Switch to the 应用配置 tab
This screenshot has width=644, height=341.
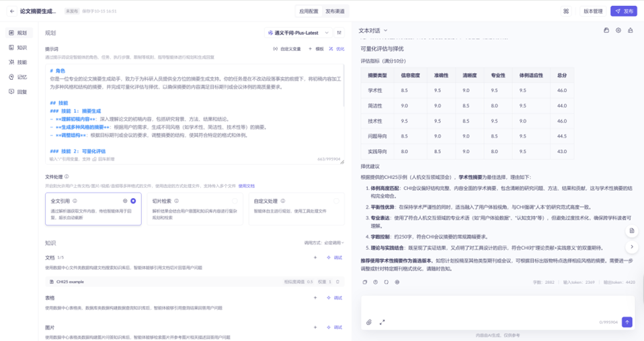[x=309, y=11]
